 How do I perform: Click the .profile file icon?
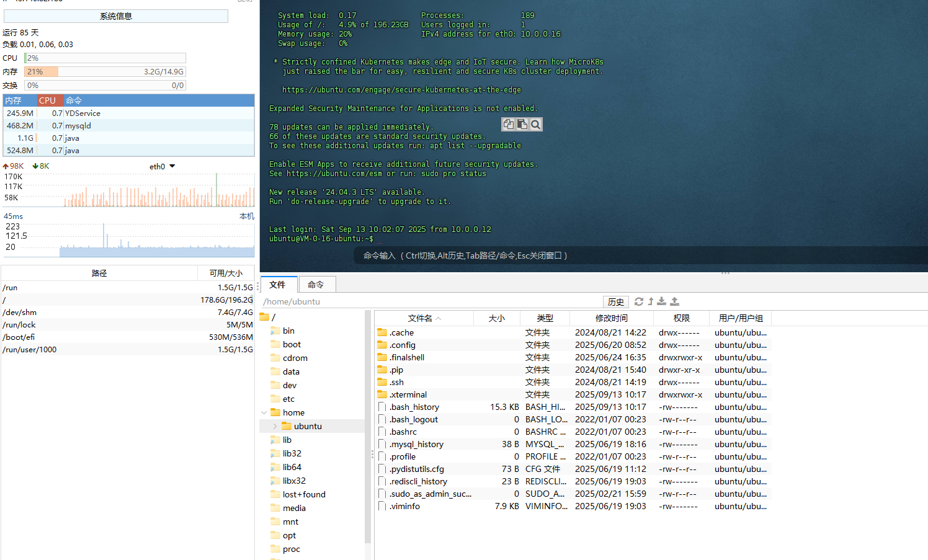click(x=382, y=456)
